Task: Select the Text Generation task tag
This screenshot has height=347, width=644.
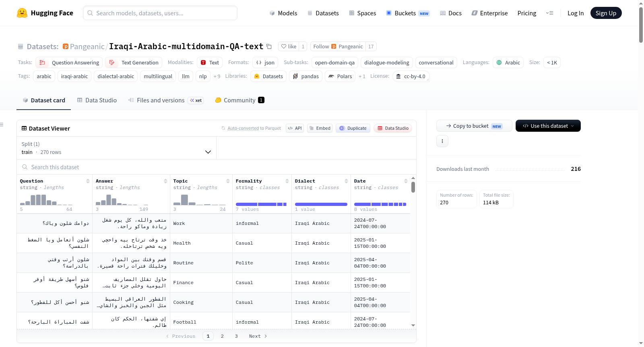Action: coord(134,62)
